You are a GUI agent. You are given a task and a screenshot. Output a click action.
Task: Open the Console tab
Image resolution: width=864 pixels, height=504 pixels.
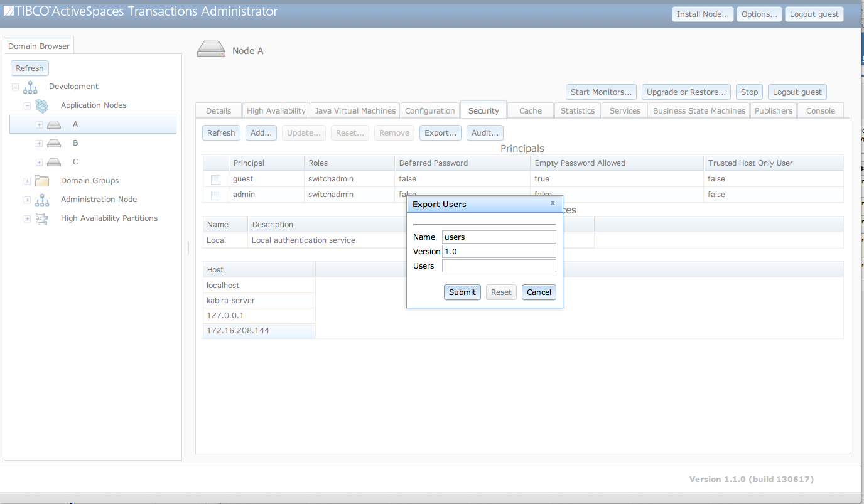point(820,110)
